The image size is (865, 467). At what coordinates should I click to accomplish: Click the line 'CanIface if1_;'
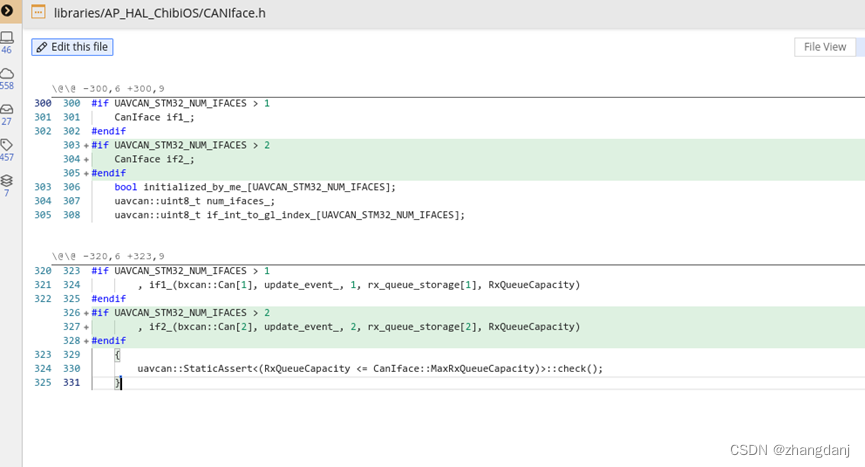click(x=154, y=117)
